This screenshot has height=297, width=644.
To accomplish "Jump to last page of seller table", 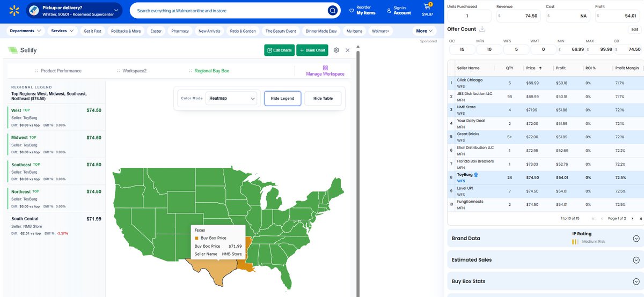I will 640,218.
